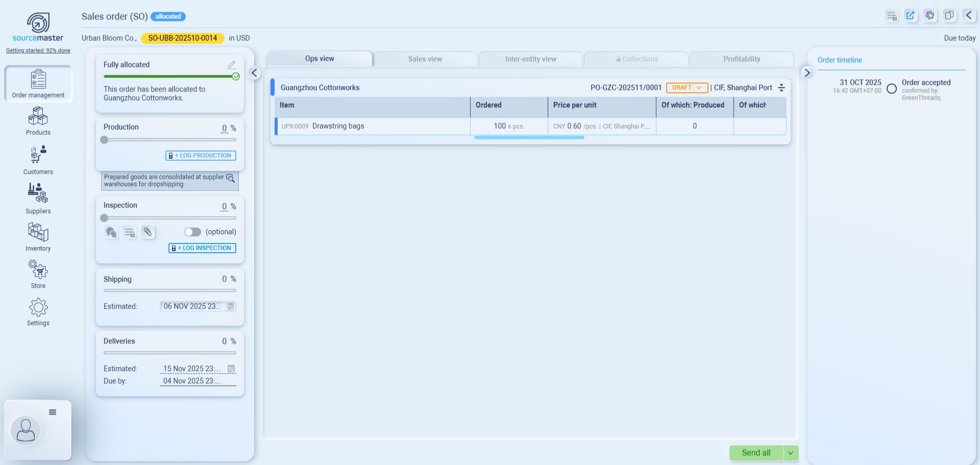Image resolution: width=980 pixels, height=465 pixels.
Task: Open the Suppliers section in sidebar
Action: click(38, 199)
